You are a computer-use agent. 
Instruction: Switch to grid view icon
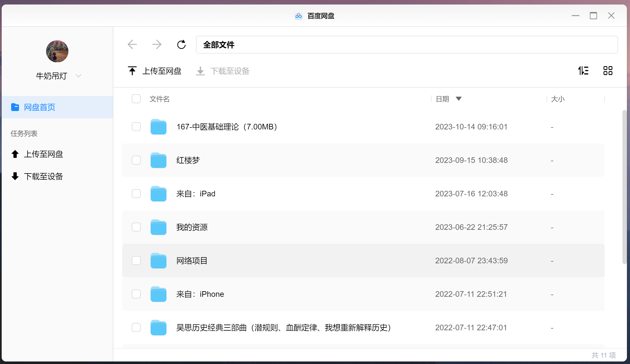coord(608,71)
